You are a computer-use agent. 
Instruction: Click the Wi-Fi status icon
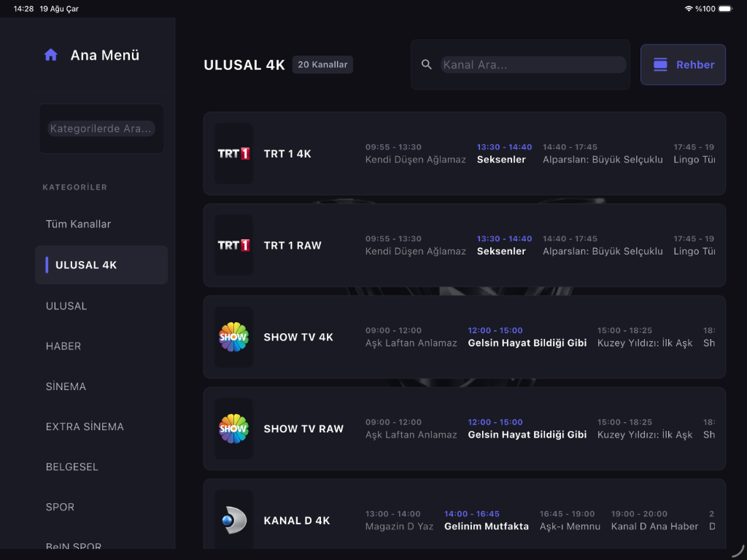pos(689,9)
